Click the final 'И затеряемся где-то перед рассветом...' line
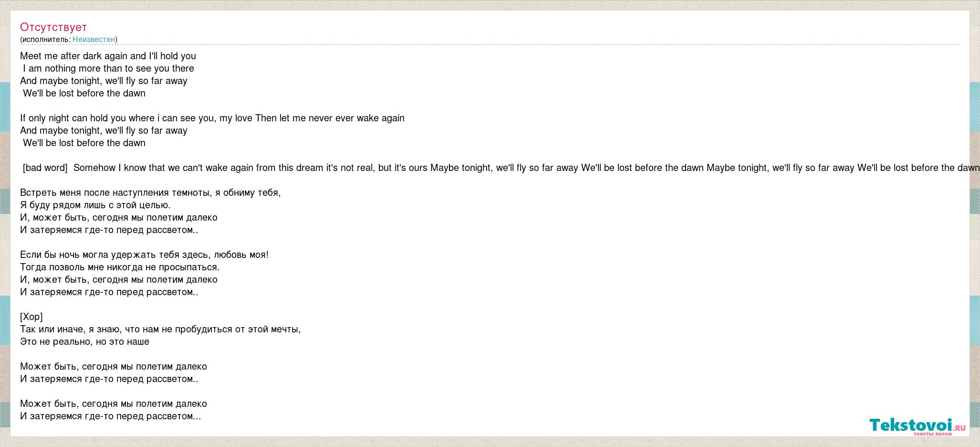980x447 pixels. pos(111,416)
